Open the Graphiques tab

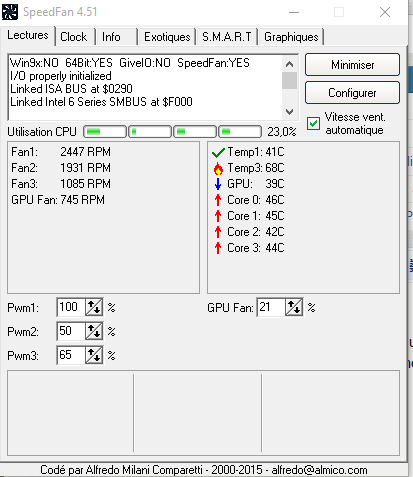pos(291,37)
